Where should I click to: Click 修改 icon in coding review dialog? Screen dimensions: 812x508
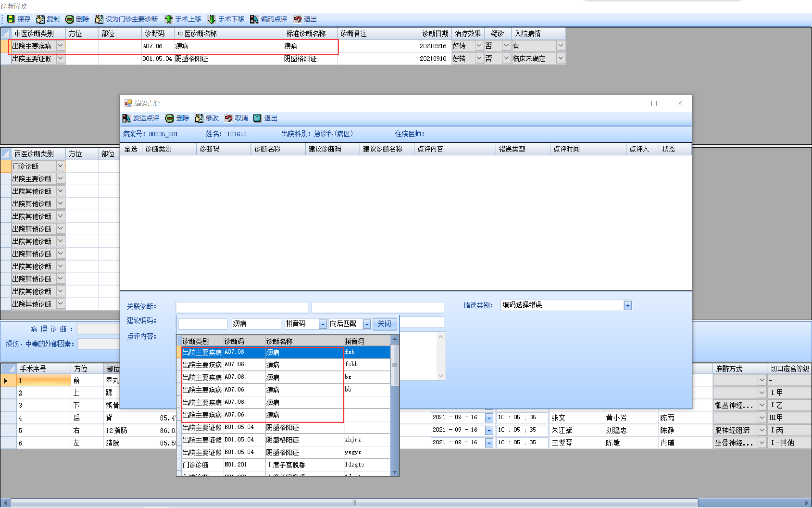[199, 118]
